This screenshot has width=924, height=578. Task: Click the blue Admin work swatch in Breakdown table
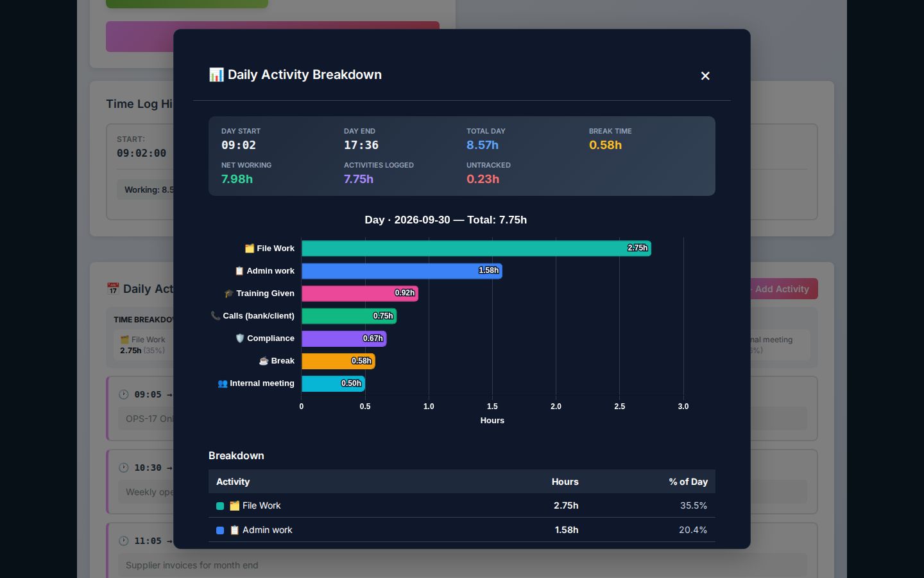tap(220, 530)
